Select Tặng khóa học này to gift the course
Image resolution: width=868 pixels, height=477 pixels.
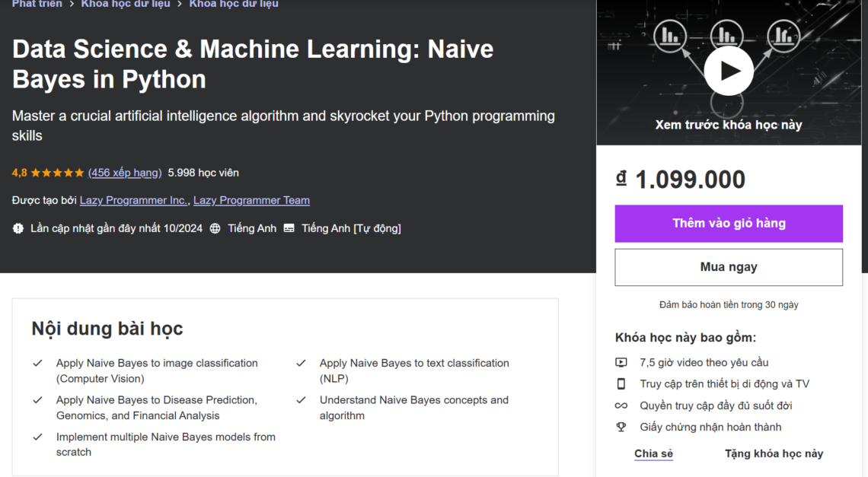point(774,453)
